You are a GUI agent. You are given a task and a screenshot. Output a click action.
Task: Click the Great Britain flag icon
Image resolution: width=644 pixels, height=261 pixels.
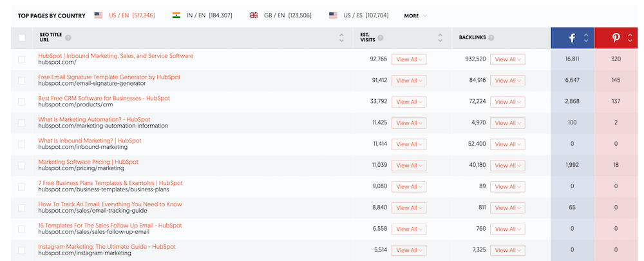pos(254,15)
